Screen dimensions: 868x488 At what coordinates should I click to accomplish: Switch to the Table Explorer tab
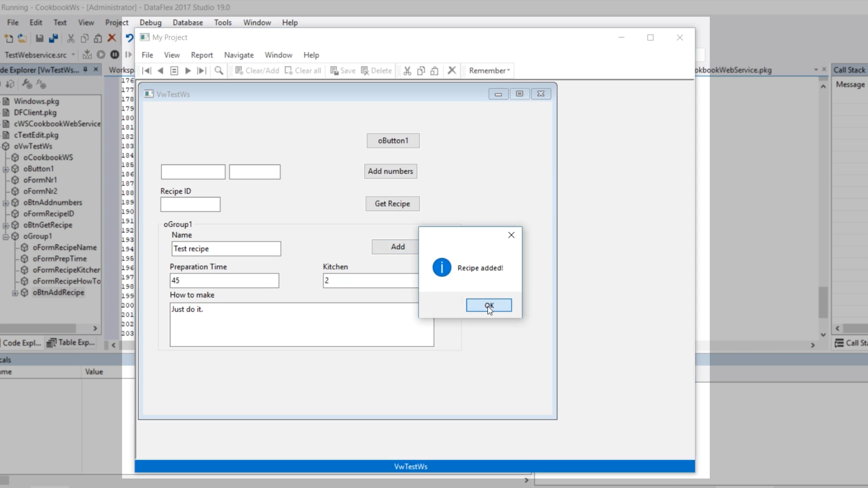[71, 343]
